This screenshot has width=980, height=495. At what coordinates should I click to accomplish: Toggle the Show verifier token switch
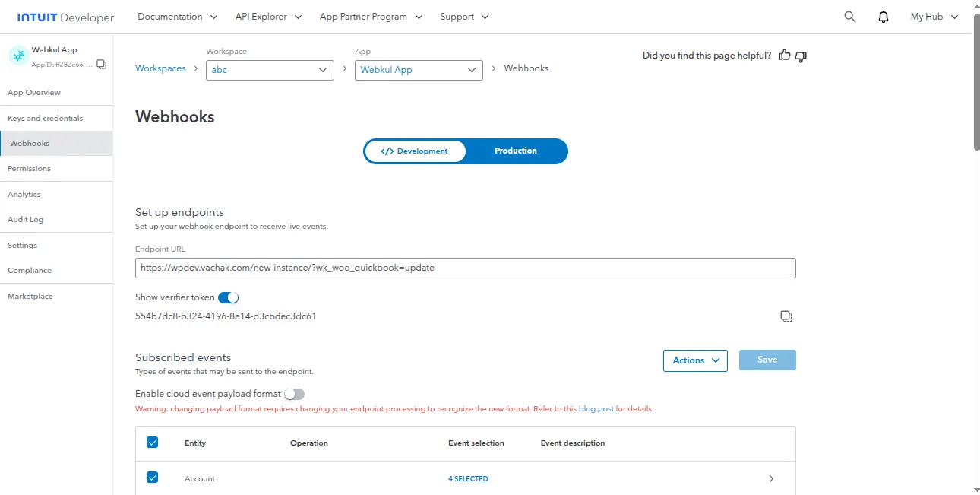228,297
